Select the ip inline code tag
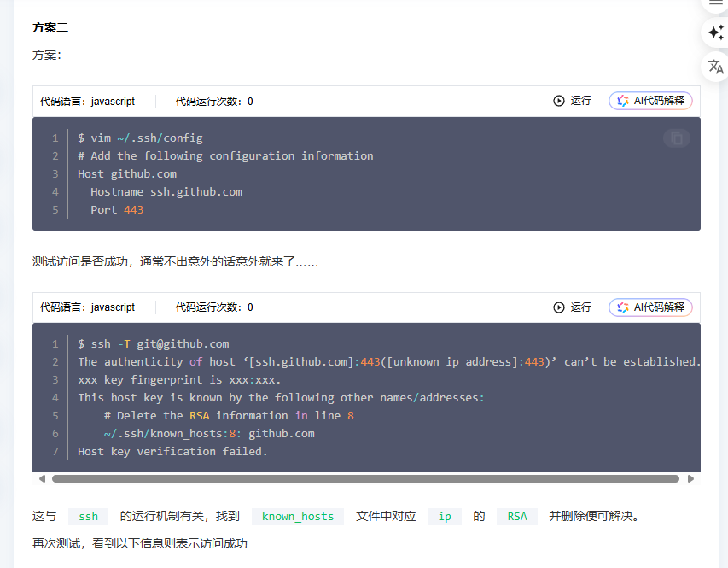This screenshot has height=568, width=728. click(x=444, y=516)
